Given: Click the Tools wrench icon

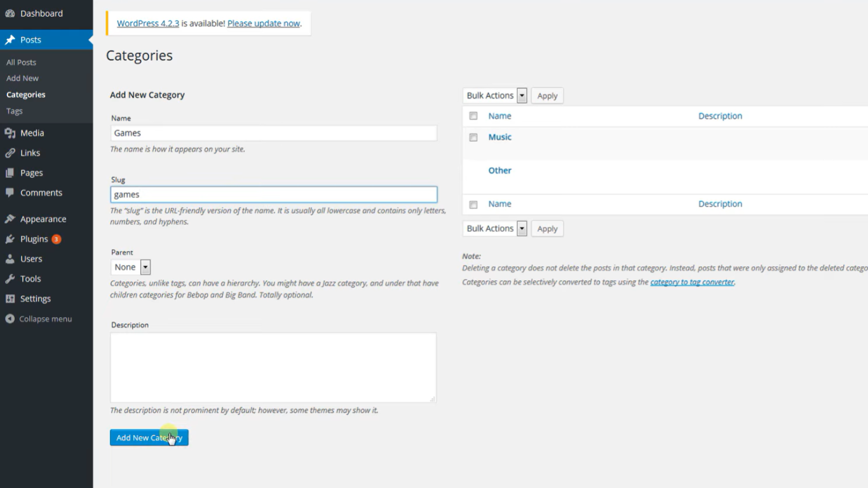Looking at the screenshot, I should 10,279.
